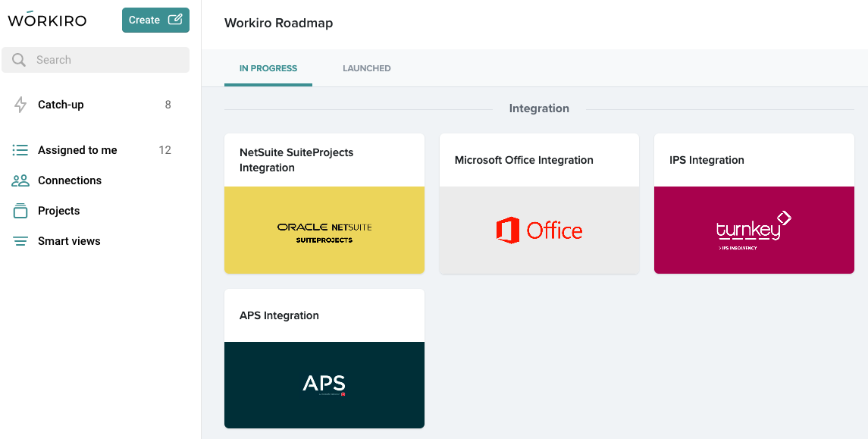Image resolution: width=868 pixels, height=439 pixels.
Task: Click the Workiro logo
Action: point(47,20)
